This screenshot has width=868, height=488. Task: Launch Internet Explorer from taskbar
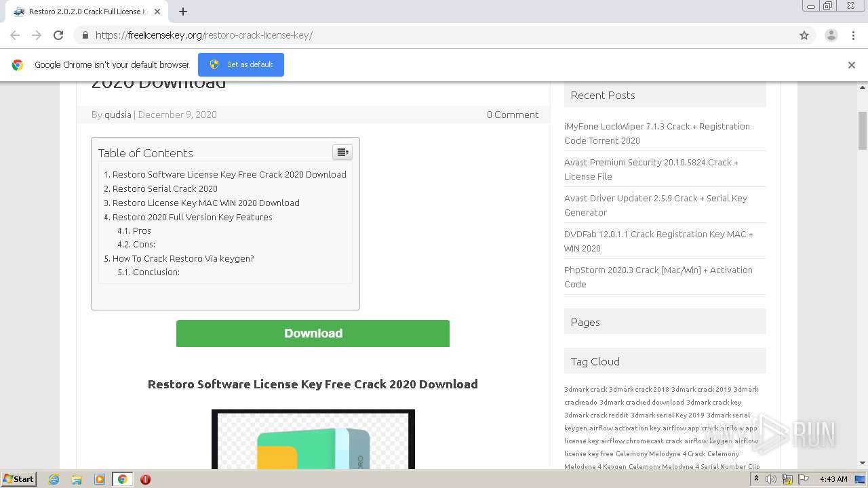pos(54,479)
